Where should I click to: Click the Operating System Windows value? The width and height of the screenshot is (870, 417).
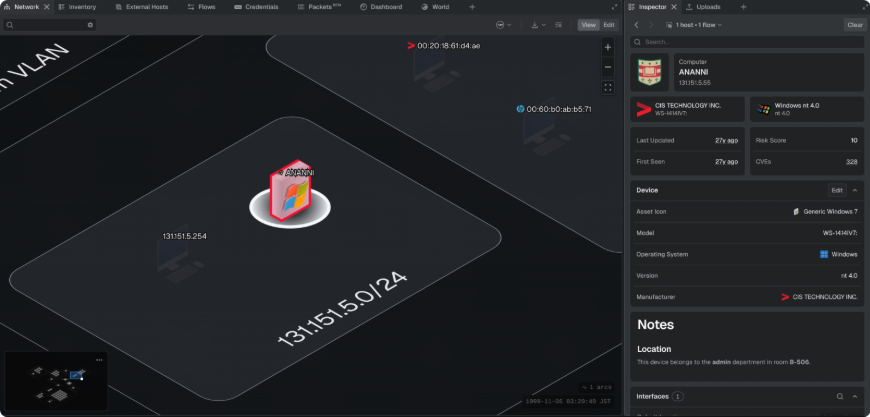click(839, 254)
